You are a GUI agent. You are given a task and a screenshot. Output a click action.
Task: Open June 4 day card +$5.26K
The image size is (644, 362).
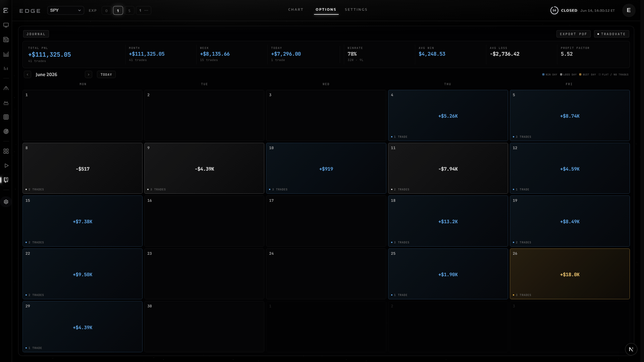click(448, 115)
